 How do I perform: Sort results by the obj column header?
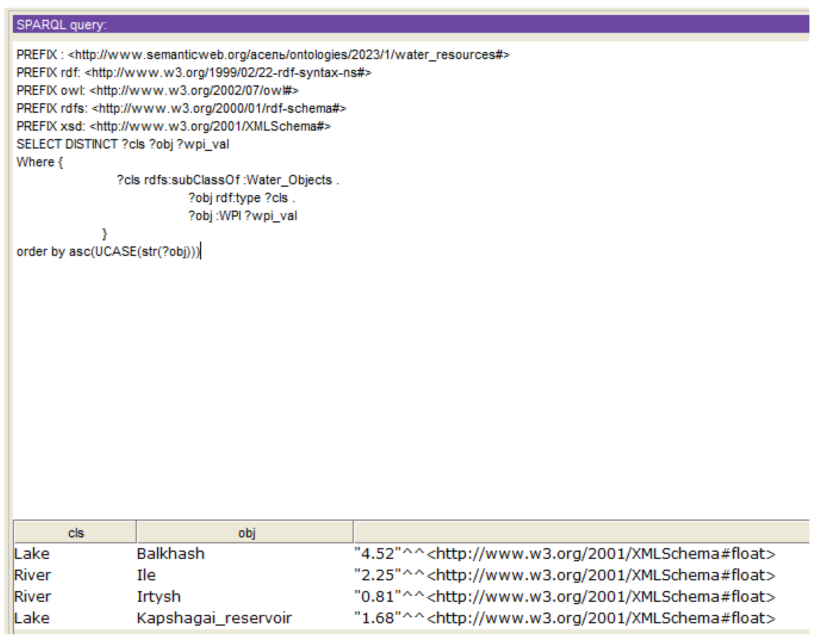(x=246, y=532)
